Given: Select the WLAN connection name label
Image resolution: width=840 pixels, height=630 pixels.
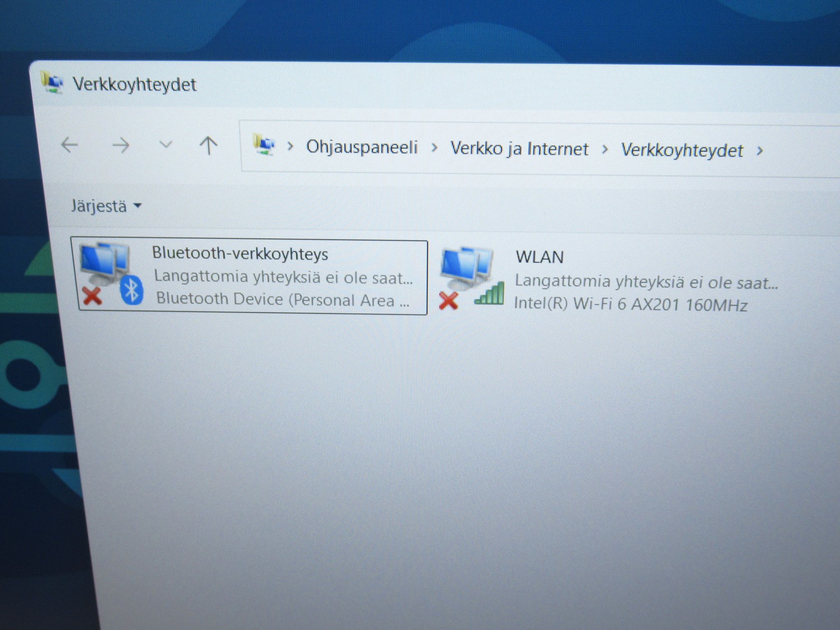Looking at the screenshot, I should click(539, 257).
